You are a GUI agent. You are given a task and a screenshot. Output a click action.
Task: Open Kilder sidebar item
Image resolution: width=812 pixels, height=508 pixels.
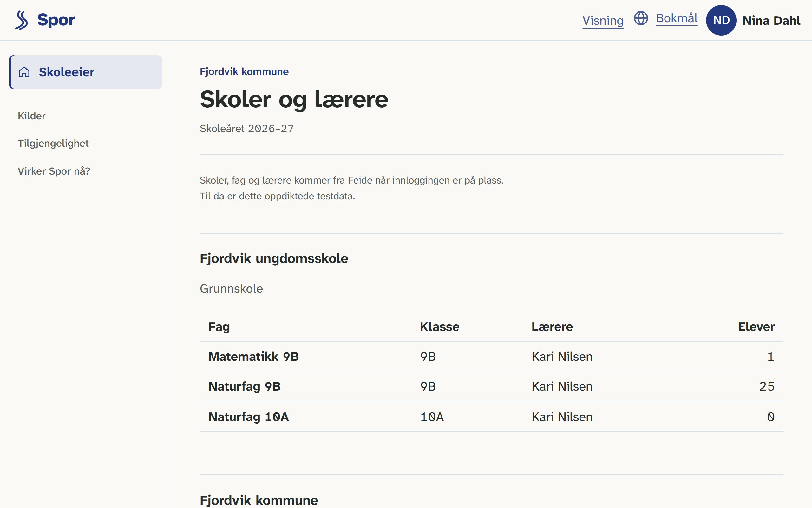[x=31, y=116]
